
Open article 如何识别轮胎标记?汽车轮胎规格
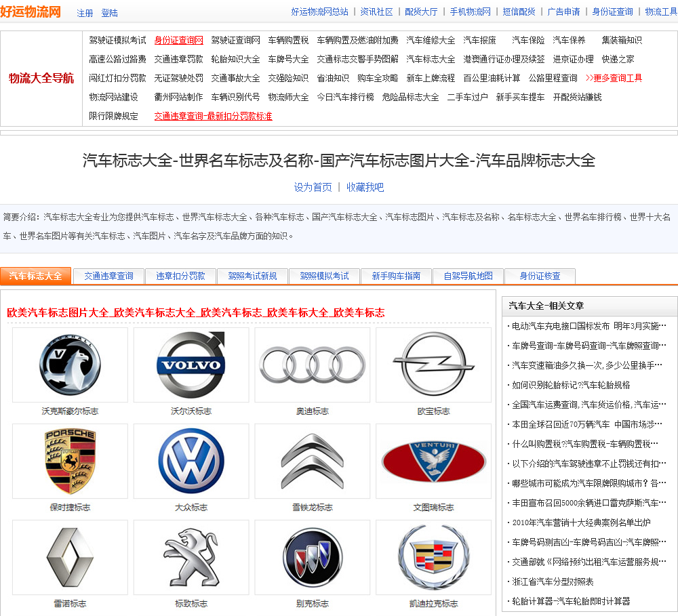click(571, 385)
